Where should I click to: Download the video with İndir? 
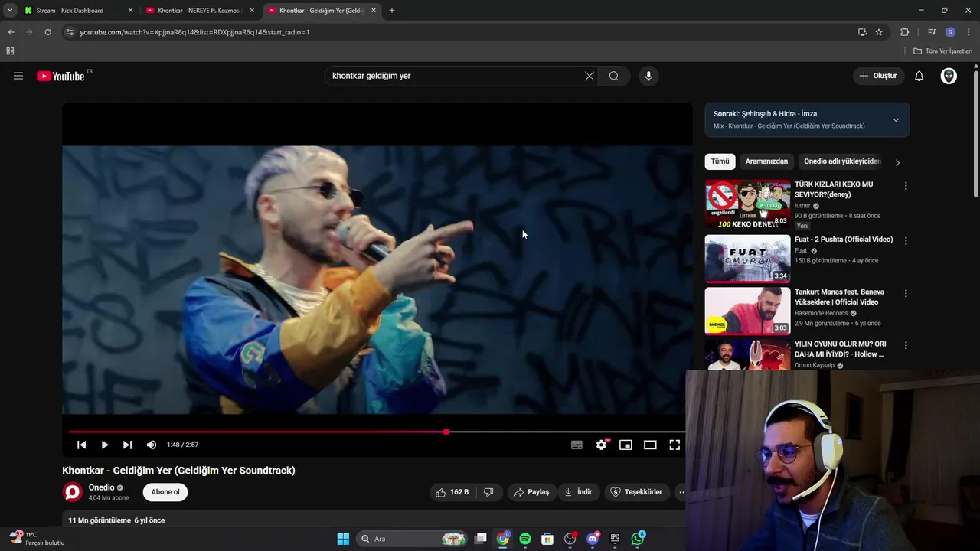click(x=579, y=492)
